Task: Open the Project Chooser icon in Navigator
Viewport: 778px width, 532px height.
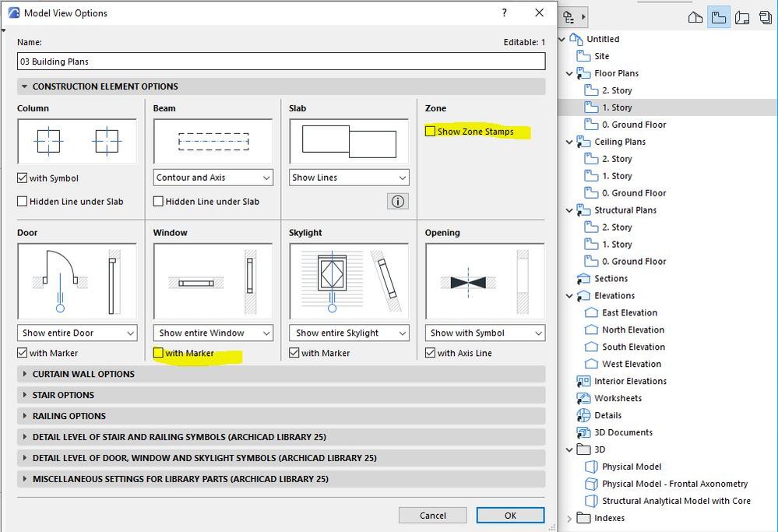Action: click(569, 17)
